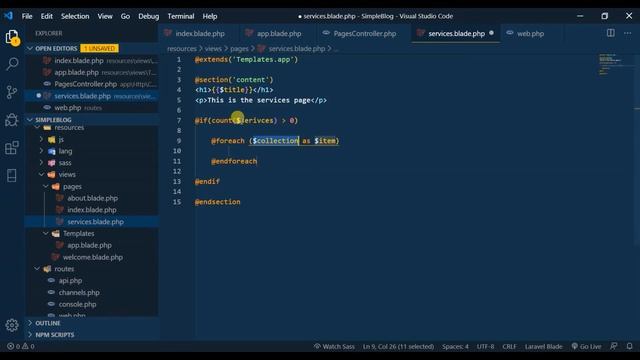Click the 'views' breadcrumb segment
Screen dimensions: 640x360
(x=213, y=49)
